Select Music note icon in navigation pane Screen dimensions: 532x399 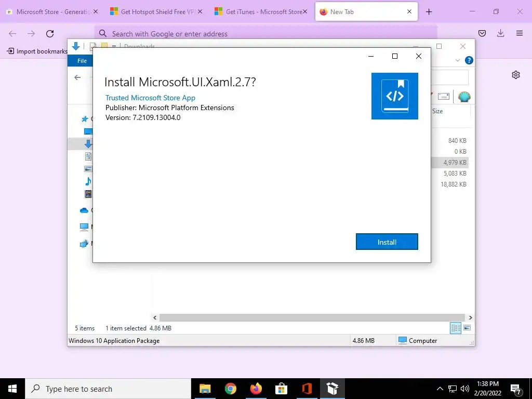(x=88, y=181)
